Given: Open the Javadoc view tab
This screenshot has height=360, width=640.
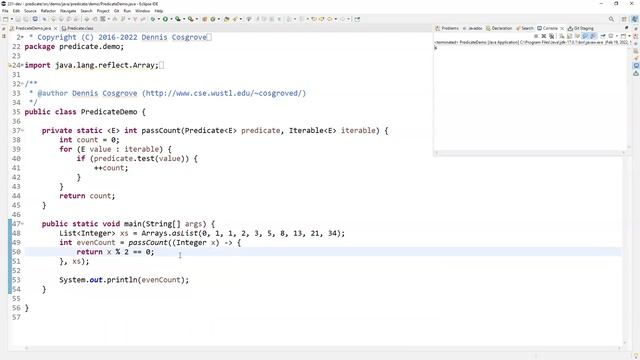Looking at the screenshot, I should click(x=472, y=29).
